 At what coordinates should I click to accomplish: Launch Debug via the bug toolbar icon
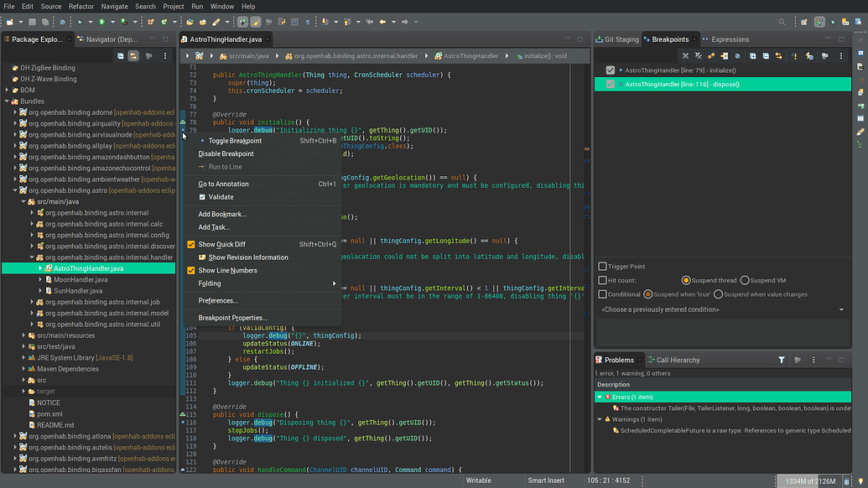pos(80,22)
